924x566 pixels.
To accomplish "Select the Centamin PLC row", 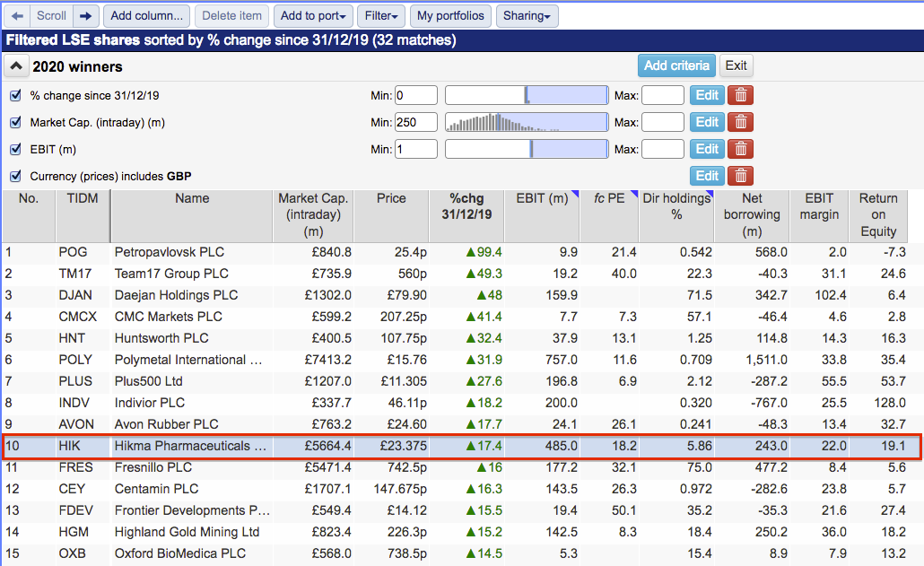I will point(455,489).
